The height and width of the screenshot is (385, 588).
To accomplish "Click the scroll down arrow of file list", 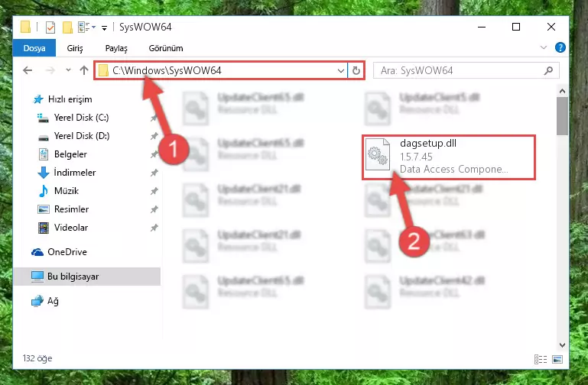I will (x=562, y=345).
